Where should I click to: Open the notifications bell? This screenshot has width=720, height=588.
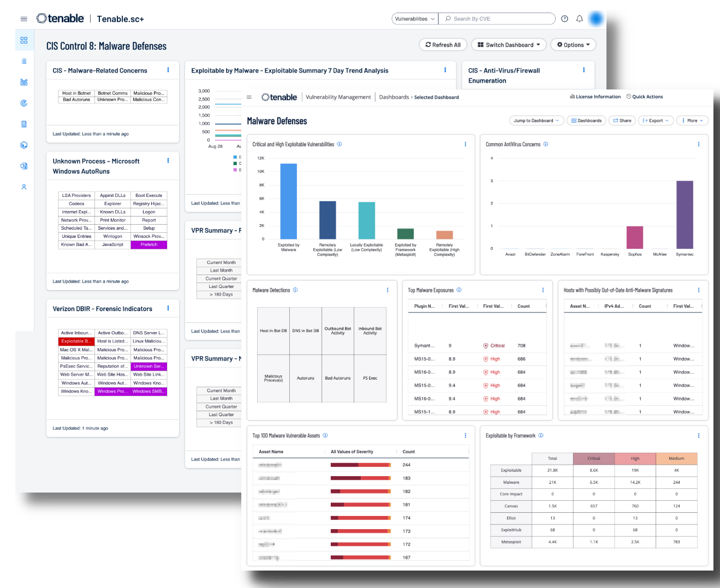[580, 19]
